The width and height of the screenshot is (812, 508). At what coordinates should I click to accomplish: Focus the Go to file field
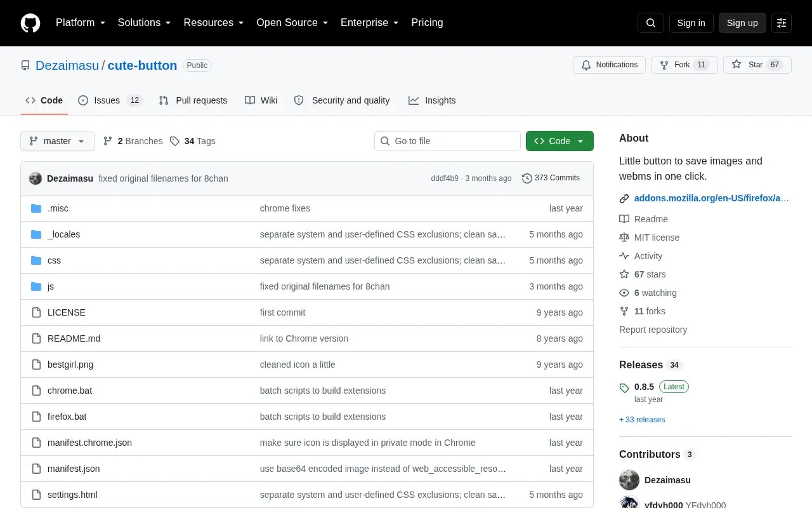point(447,141)
